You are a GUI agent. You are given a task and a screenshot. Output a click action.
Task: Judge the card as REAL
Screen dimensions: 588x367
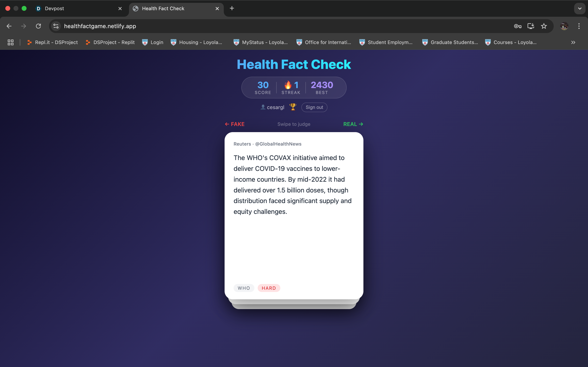click(353, 124)
